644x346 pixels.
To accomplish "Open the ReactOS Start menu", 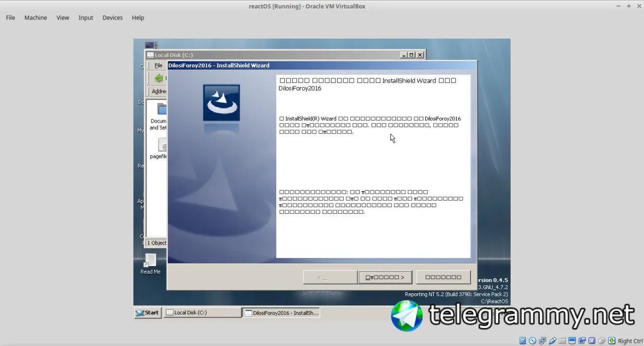I will [147, 313].
